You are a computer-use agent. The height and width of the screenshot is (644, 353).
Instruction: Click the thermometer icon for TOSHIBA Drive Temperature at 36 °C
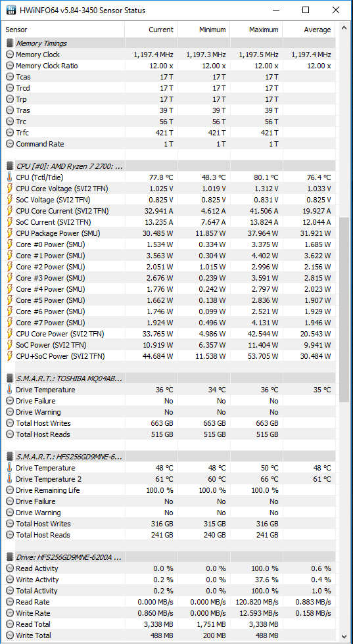tap(10, 389)
